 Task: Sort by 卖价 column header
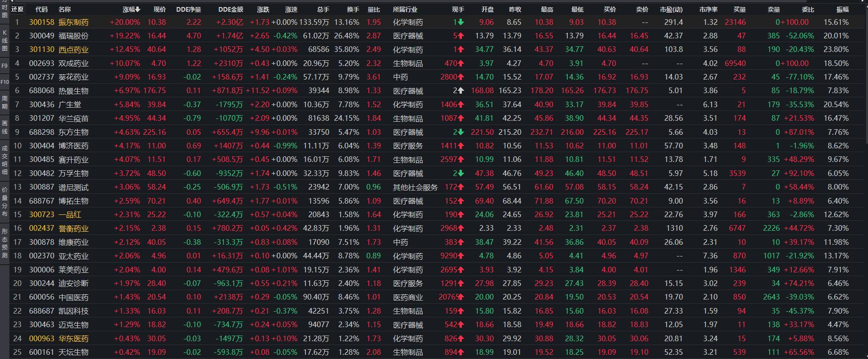click(x=642, y=9)
